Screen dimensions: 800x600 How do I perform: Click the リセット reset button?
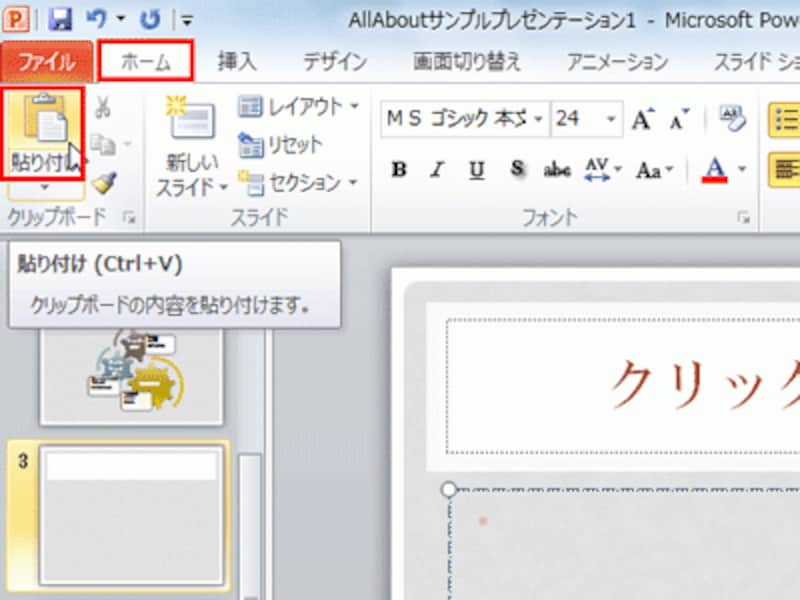[281, 145]
